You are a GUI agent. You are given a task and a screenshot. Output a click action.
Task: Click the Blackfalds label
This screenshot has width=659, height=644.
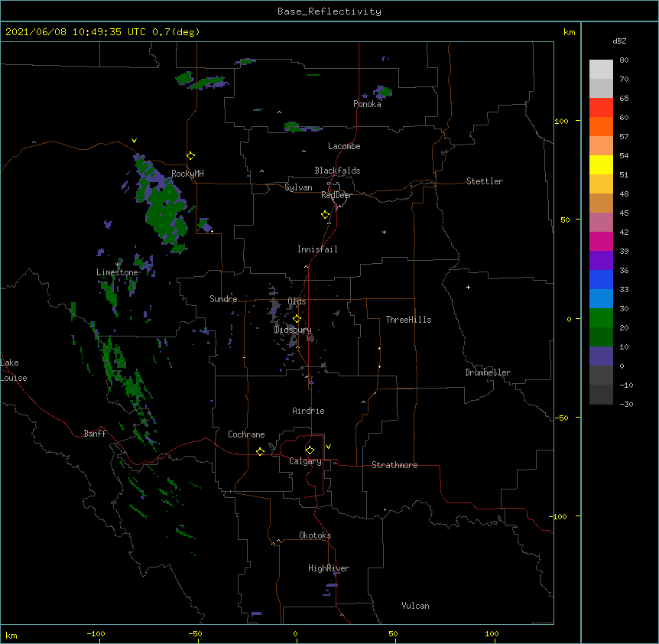tap(337, 171)
